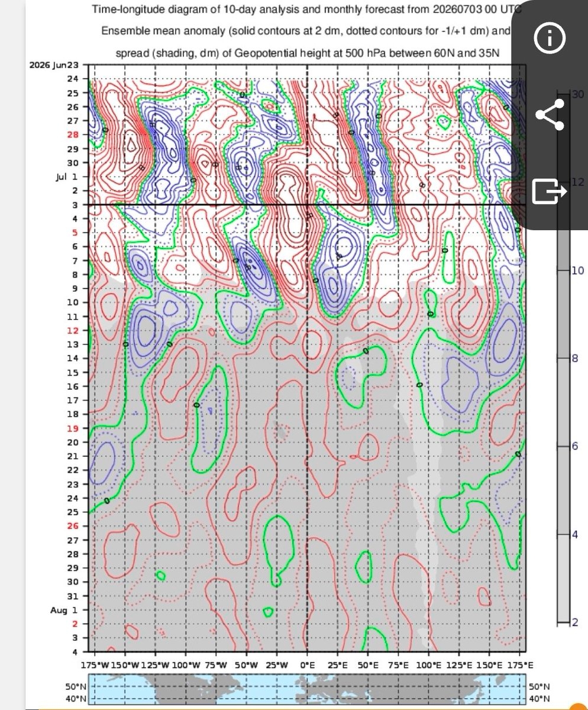This screenshot has height=710, width=588.
Task: Click the '75°E' longitude label
Action: click(398, 664)
